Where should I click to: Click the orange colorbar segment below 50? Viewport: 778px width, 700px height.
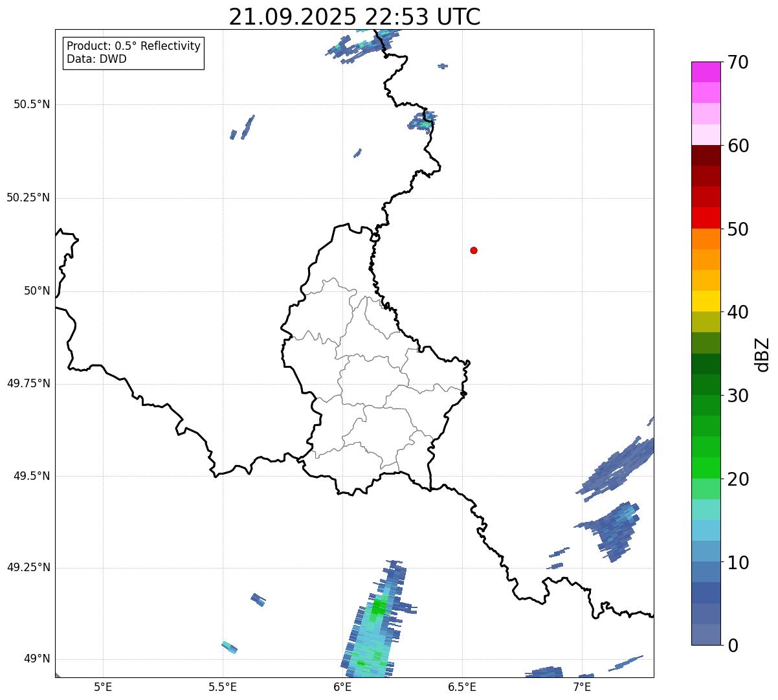(x=706, y=239)
